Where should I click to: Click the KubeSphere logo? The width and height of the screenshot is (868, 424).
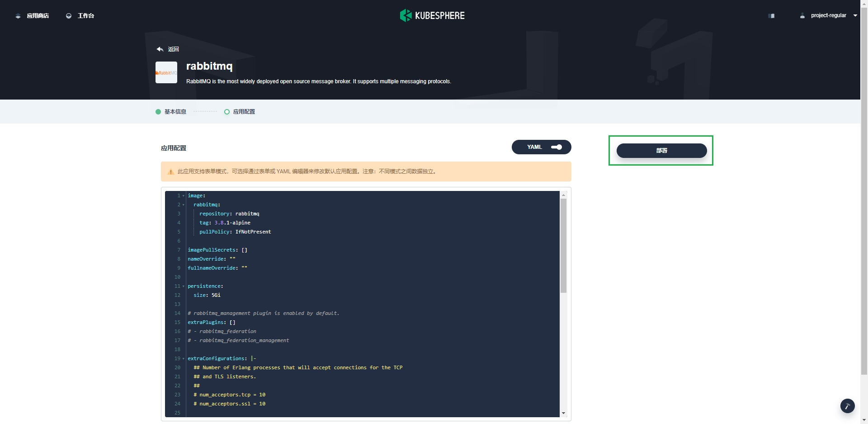point(432,15)
